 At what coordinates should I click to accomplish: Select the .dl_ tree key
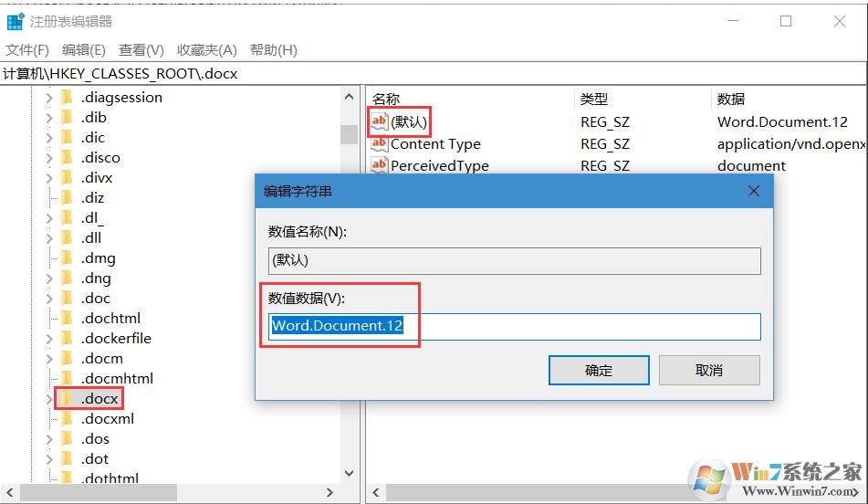tap(92, 218)
